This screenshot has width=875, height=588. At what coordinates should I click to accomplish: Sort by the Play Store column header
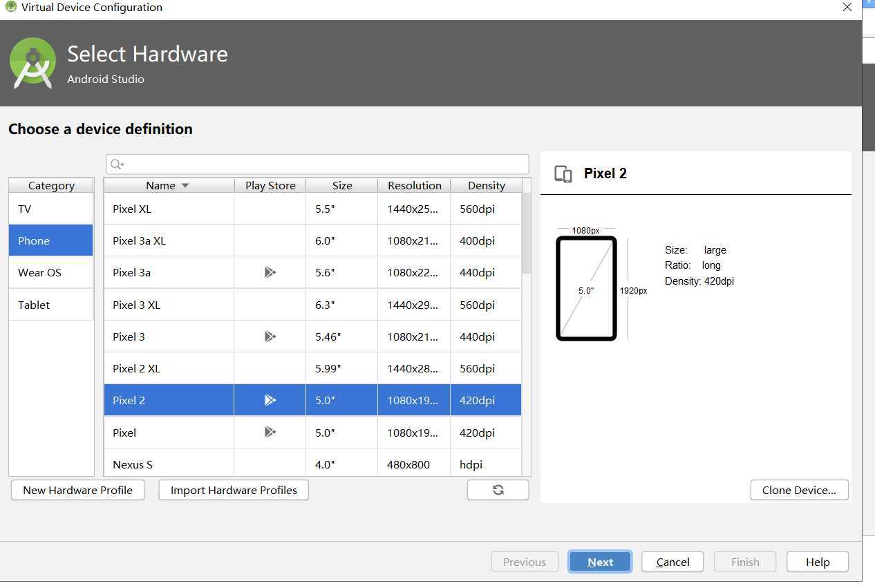pos(270,185)
